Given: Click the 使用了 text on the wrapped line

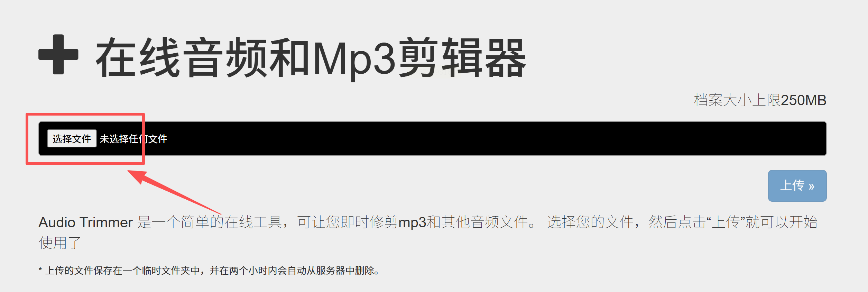Looking at the screenshot, I should click(x=60, y=243).
